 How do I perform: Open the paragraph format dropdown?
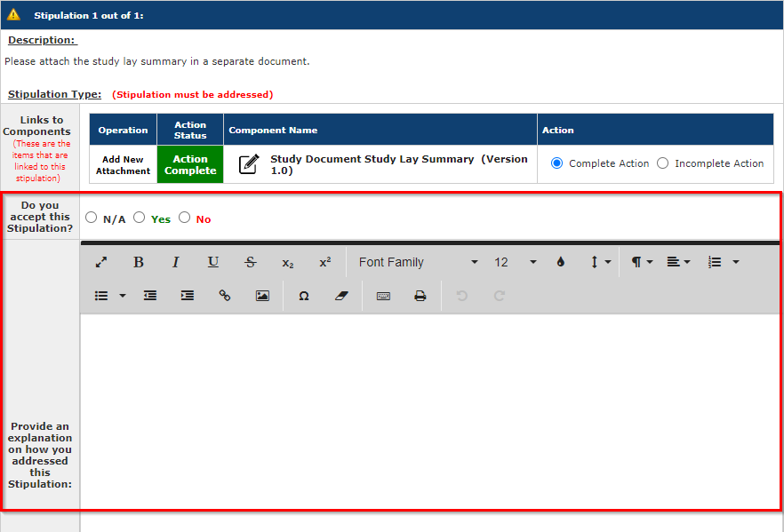[642, 262]
